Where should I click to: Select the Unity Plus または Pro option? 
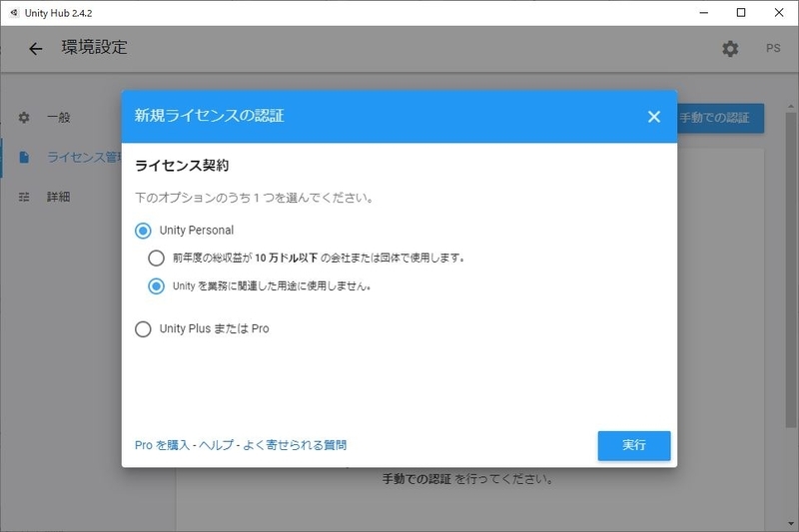[143, 328]
